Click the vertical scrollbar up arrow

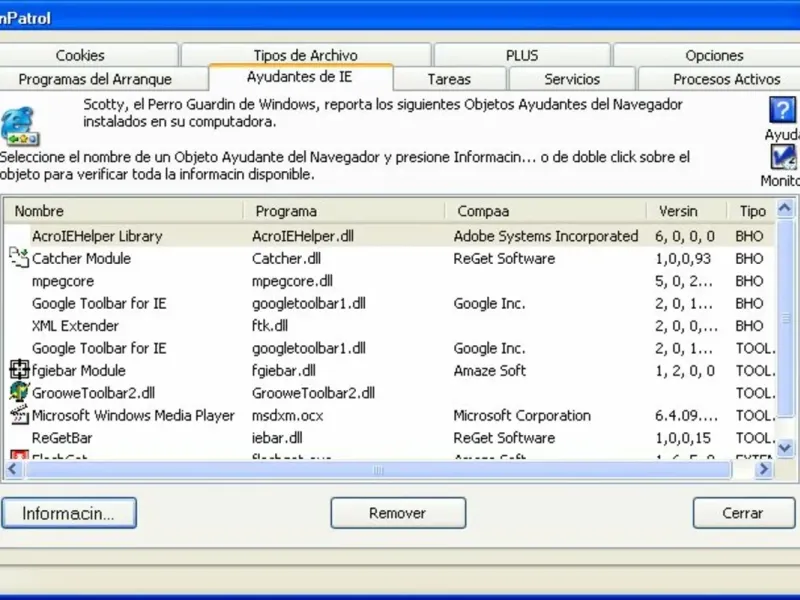coord(785,208)
